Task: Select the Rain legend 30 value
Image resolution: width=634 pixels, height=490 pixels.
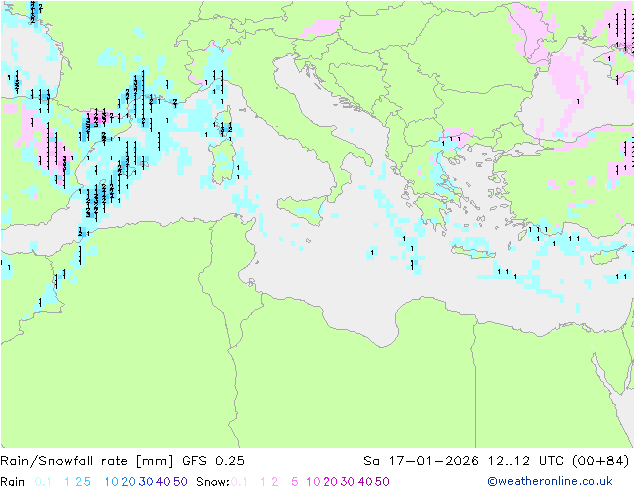Action: [146, 482]
